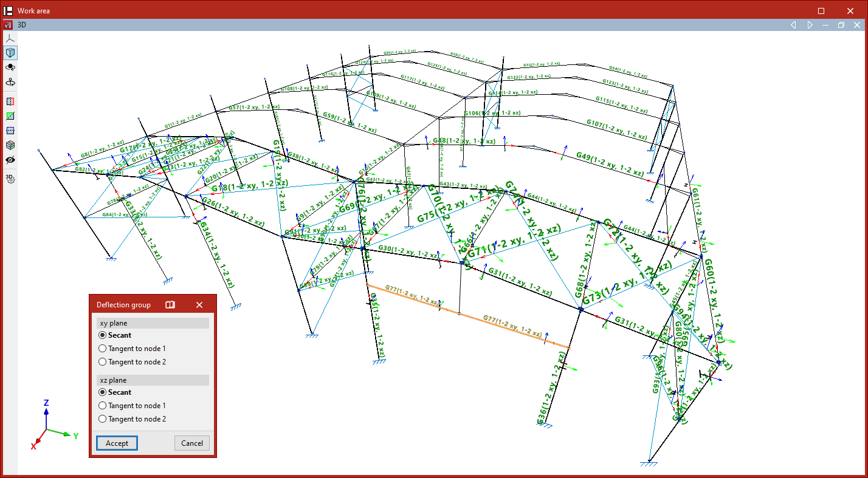The height and width of the screenshot is (478, 868).
Task: Open the 3D view settings gear
Action: pyautogui.click(x=10, y=179)
